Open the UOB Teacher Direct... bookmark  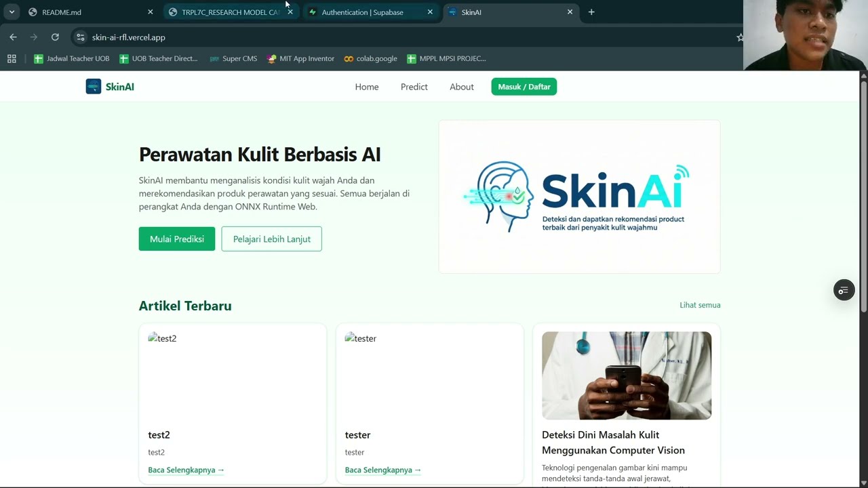pos(159,59)
